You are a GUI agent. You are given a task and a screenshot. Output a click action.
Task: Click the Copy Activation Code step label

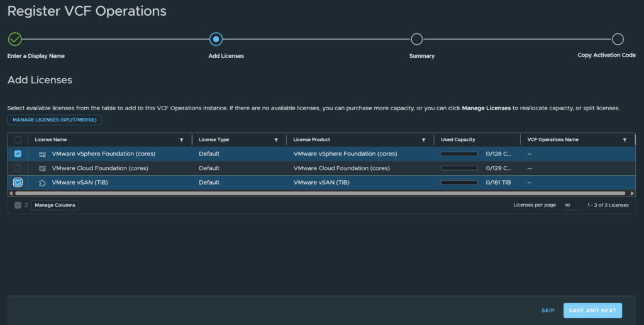pyautogui.click(x=607, y=55)
